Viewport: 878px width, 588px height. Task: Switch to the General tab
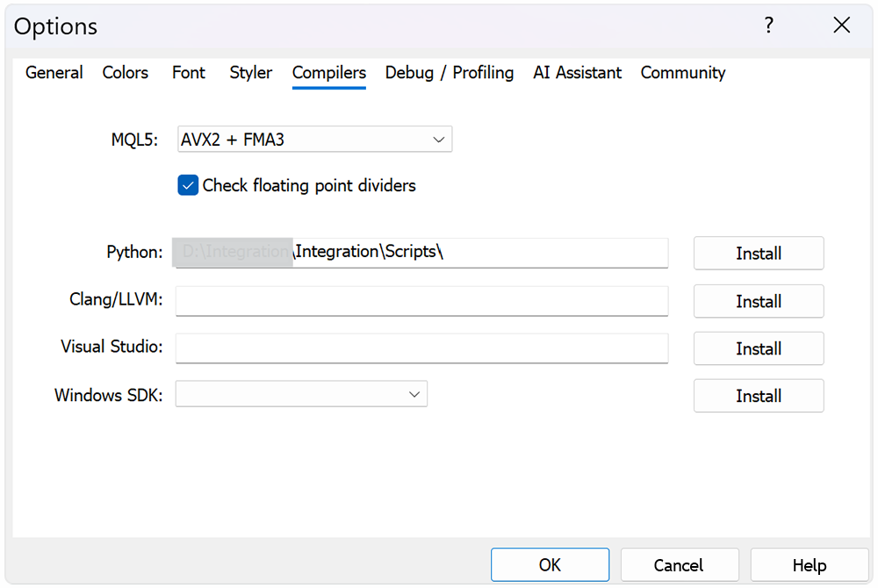[x=54, y=73]
